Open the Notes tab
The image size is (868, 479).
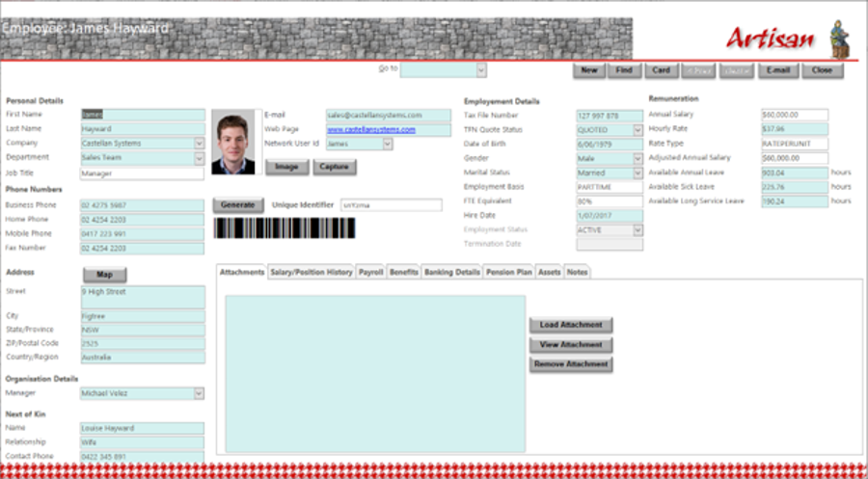(x=577, y=272)
